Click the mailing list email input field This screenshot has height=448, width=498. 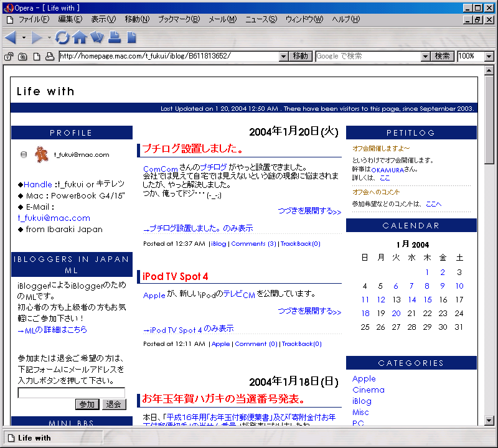point(71,393)
